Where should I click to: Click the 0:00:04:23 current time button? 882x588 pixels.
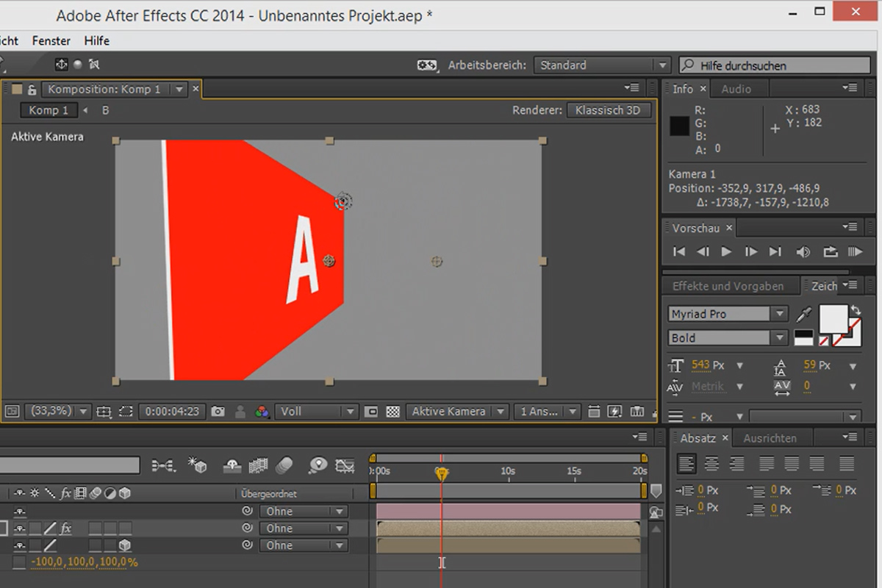coord(172,412)
